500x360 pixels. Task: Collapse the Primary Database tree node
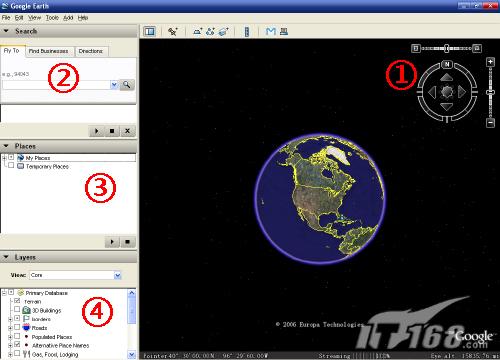click(x=4, y=293)
